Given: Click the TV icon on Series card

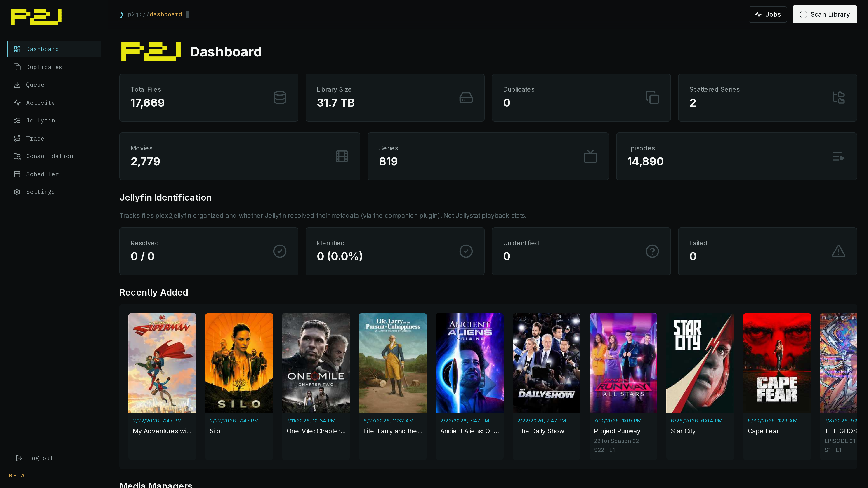Looking at the screenshot, I should point(590,156).
